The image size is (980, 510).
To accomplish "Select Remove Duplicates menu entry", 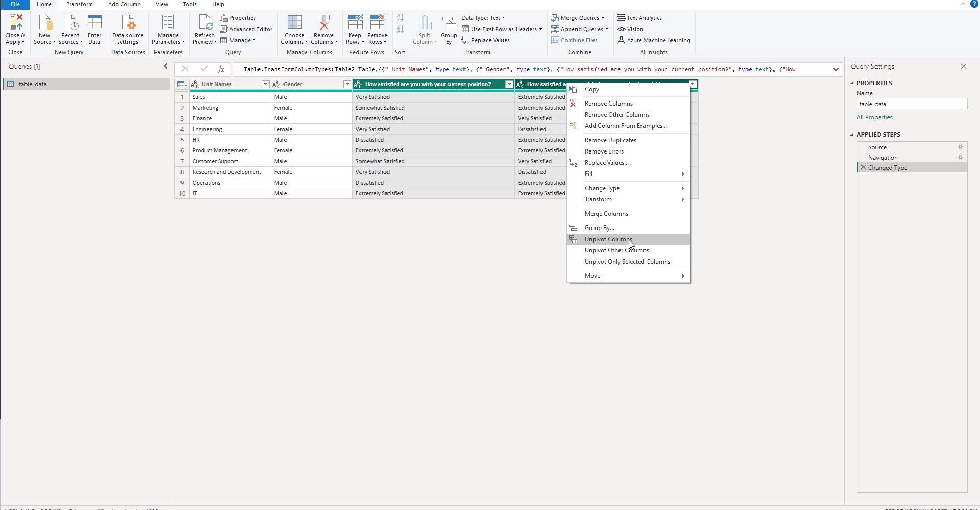I will (x=628, y=140).
